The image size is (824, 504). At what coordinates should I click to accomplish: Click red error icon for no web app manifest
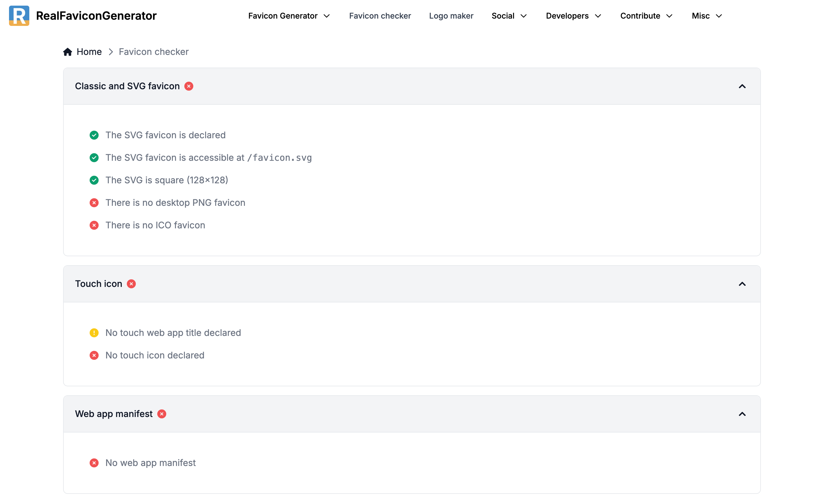point(94,463)
